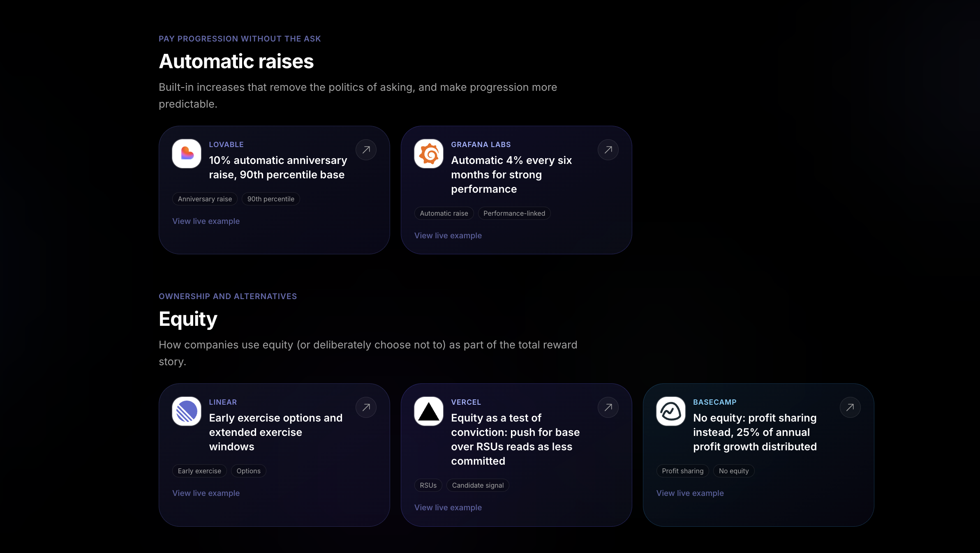Select the Performance-linked tag

click(514, 213)
